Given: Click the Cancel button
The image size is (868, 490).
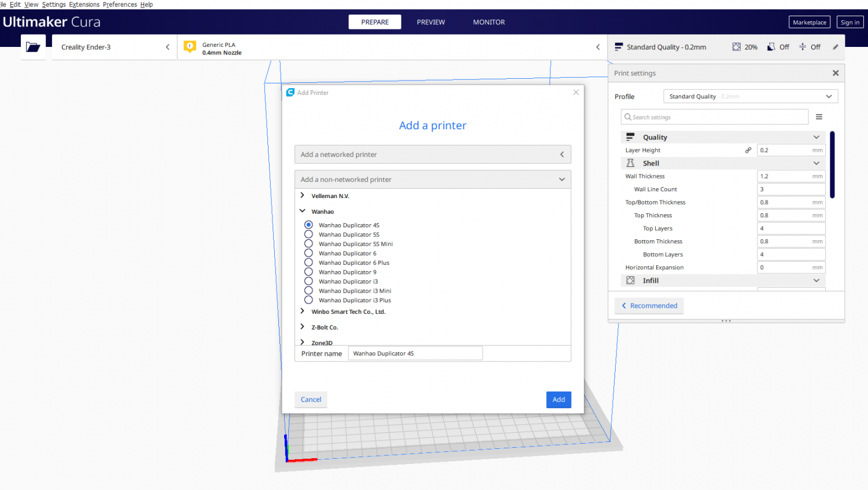Looking at the screenshot, I should [311, 400].
